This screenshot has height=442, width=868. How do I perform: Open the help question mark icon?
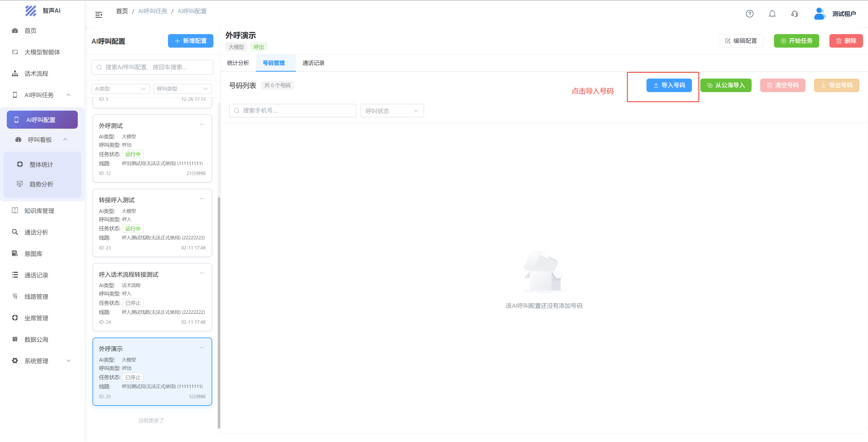click(749, 14)
